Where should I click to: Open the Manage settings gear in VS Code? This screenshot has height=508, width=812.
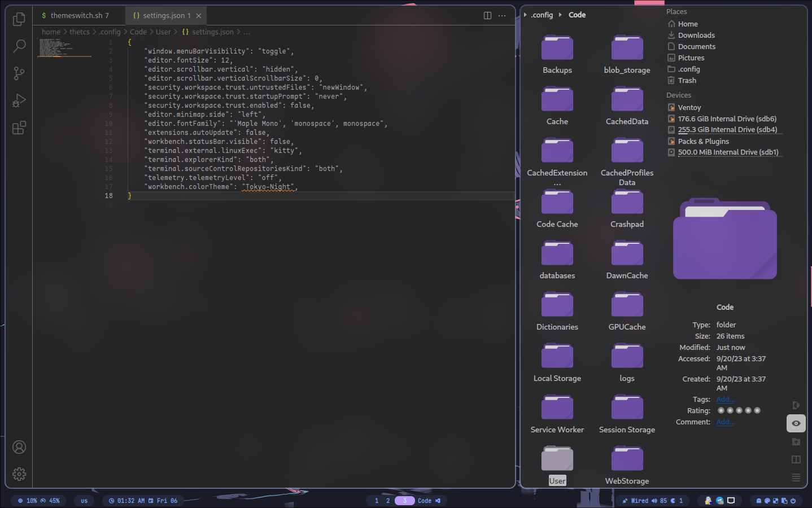(19, 474)
